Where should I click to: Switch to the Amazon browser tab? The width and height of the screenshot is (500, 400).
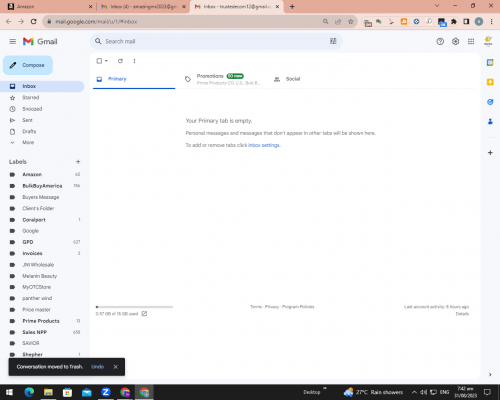49,6
